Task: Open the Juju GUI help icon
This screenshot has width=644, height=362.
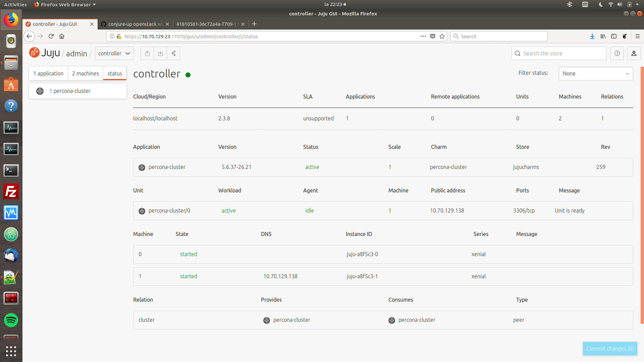Action: click(x=617, y=53)
